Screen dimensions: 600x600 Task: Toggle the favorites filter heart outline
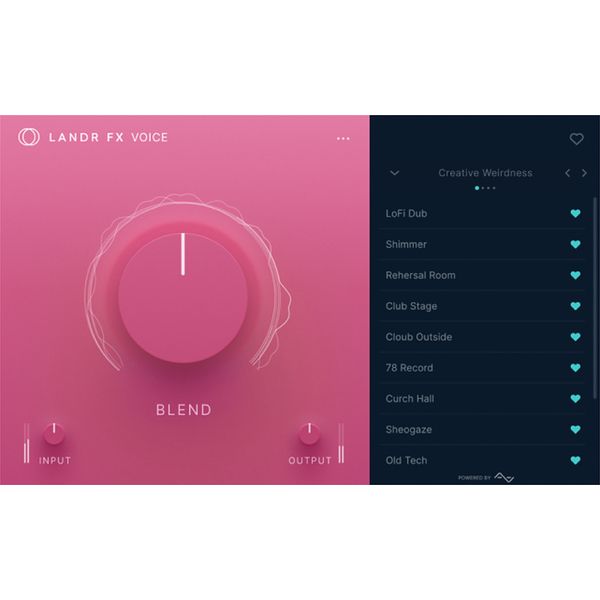pos(576,139)
